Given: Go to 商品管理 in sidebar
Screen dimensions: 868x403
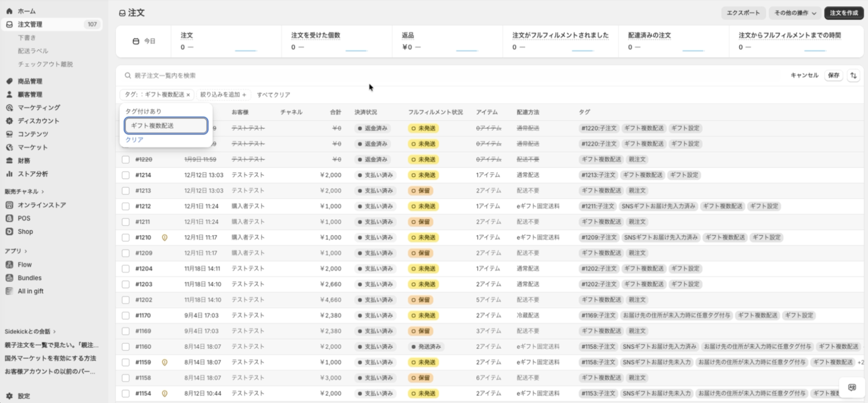Looking at the screenshot, I should (x=30, y=81).
